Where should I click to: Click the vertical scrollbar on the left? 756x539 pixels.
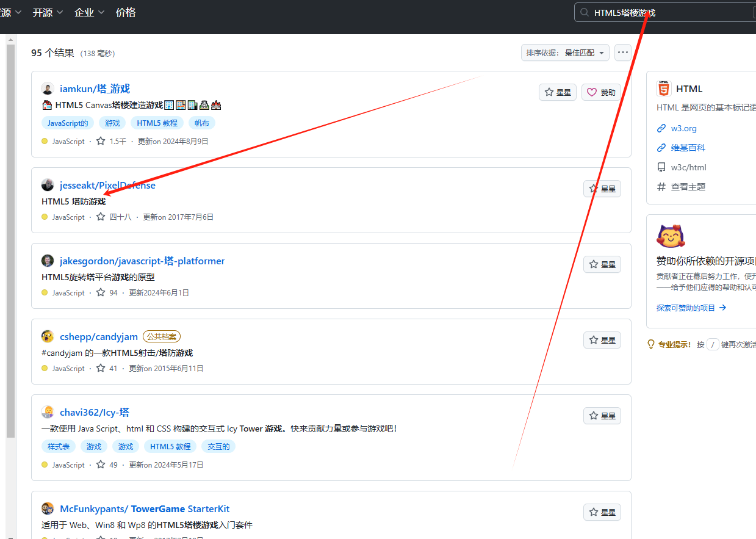click(x=10, y=241)
